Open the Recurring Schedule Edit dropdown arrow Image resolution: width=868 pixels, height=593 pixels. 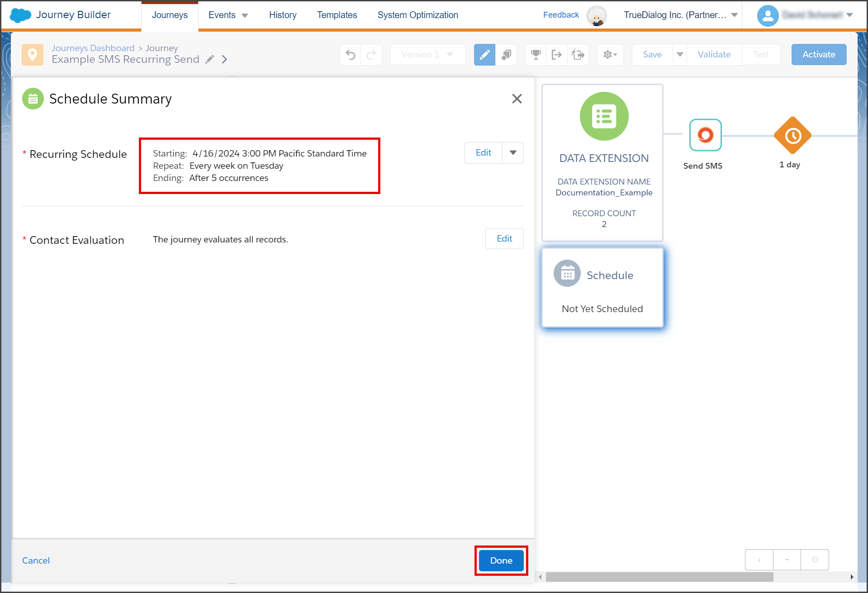pos(513,153)
